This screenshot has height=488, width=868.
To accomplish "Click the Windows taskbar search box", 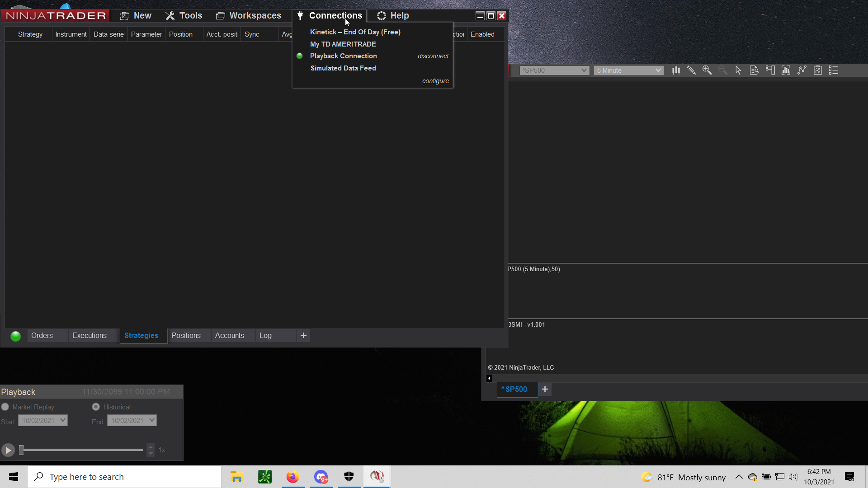I will [x=124, y=477].
